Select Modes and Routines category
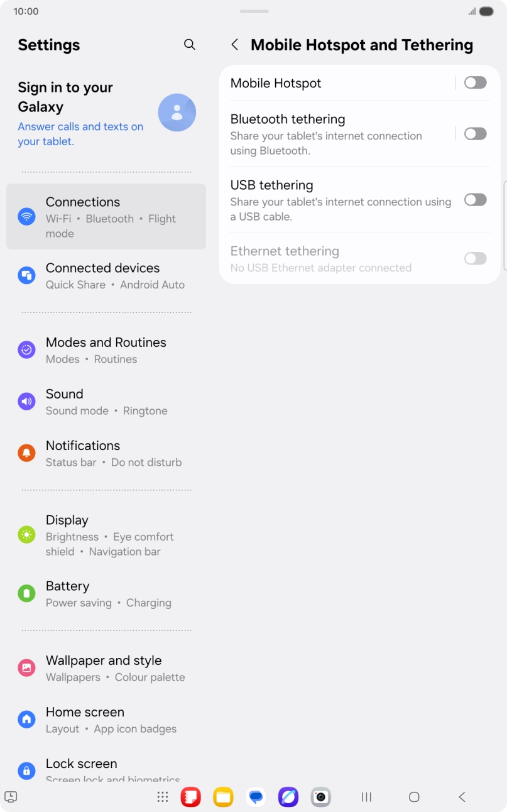507x812 pixels. point(107,350)
